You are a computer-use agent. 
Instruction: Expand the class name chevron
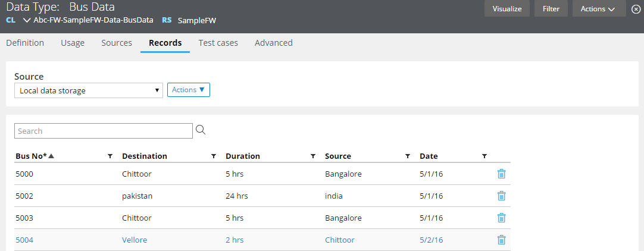(27, 20)
